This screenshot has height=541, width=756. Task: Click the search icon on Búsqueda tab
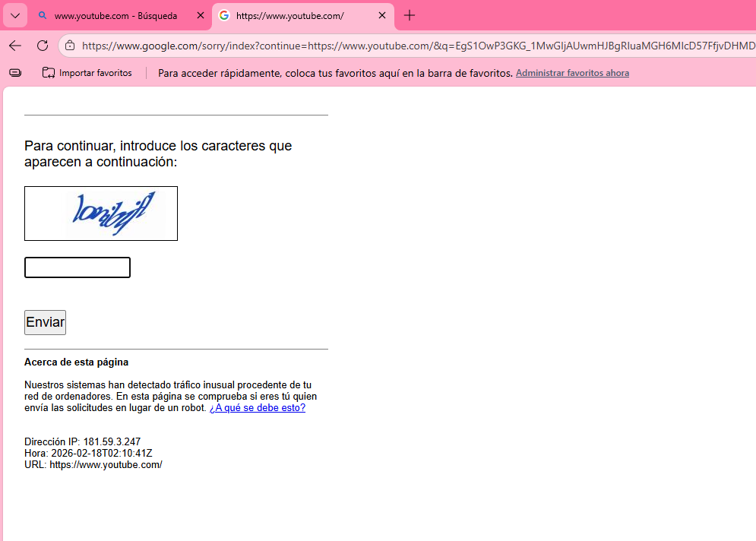[x=43, y=15]
